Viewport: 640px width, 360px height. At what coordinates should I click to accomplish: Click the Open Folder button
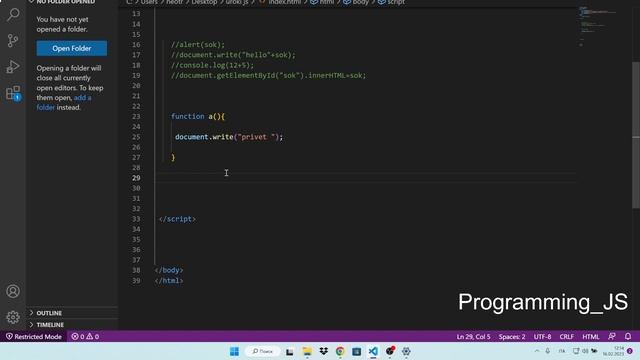tap(72, 48)
